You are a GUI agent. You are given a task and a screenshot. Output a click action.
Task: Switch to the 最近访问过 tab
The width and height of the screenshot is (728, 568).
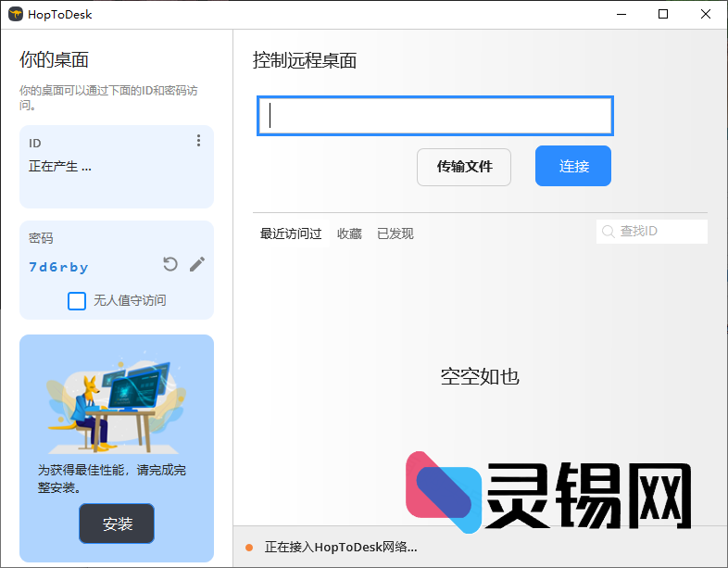291,234
